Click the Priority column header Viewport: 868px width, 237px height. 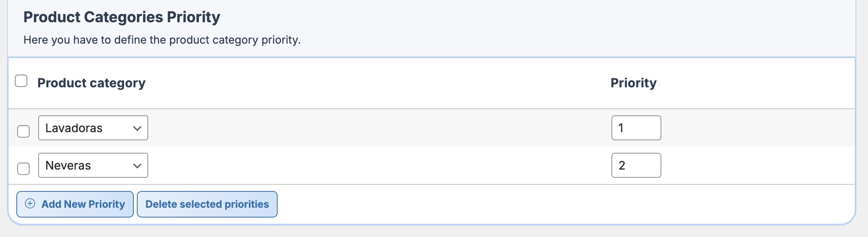pyautogui.click(x=633, y=83)
